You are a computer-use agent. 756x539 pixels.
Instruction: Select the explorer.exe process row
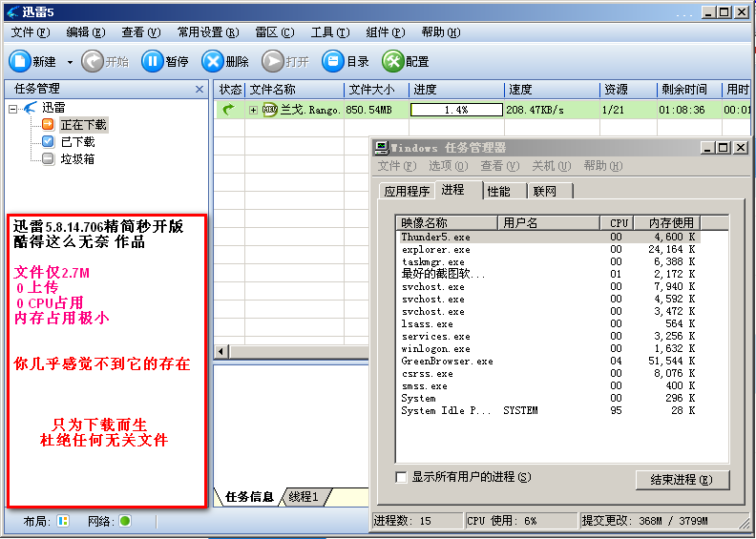pyautogui.click(x=548, y=250)
